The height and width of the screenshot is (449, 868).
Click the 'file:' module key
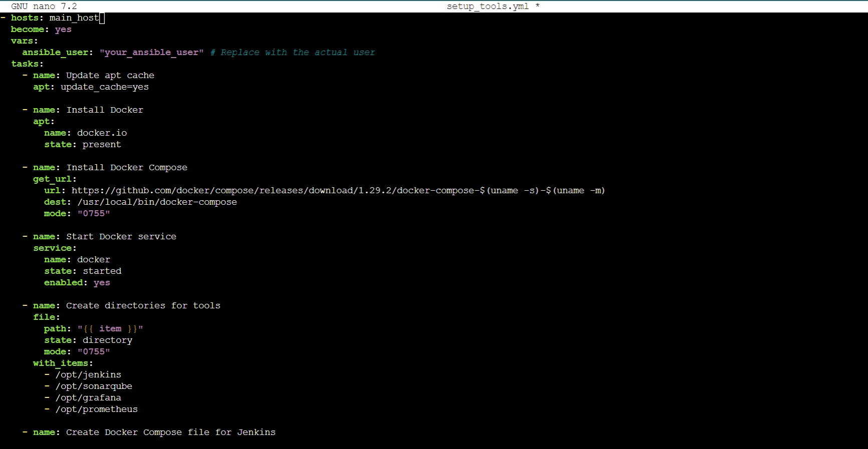point(47,317)
